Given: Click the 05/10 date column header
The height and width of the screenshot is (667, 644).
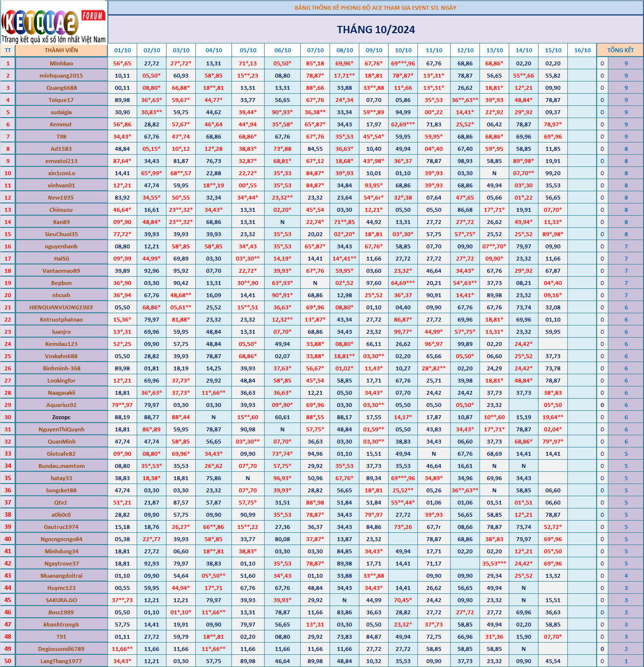Looking at the screenshot, I should coord(248,50).
